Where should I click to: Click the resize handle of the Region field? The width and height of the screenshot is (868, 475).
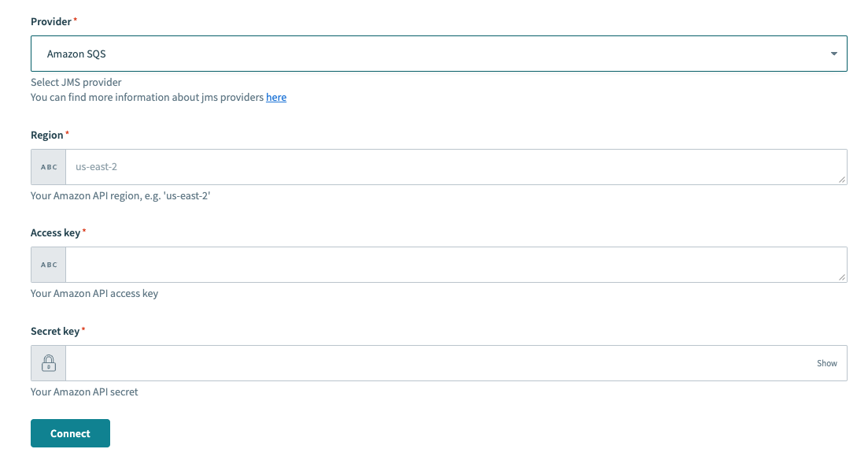pos(844,182)
